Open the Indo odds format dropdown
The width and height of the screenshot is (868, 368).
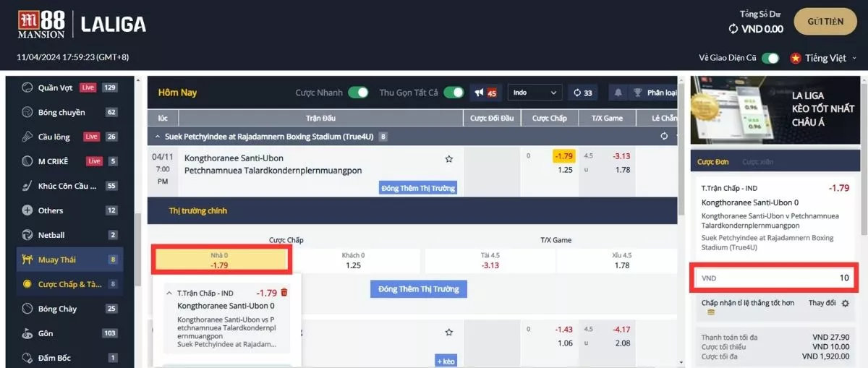coord(535,93)
